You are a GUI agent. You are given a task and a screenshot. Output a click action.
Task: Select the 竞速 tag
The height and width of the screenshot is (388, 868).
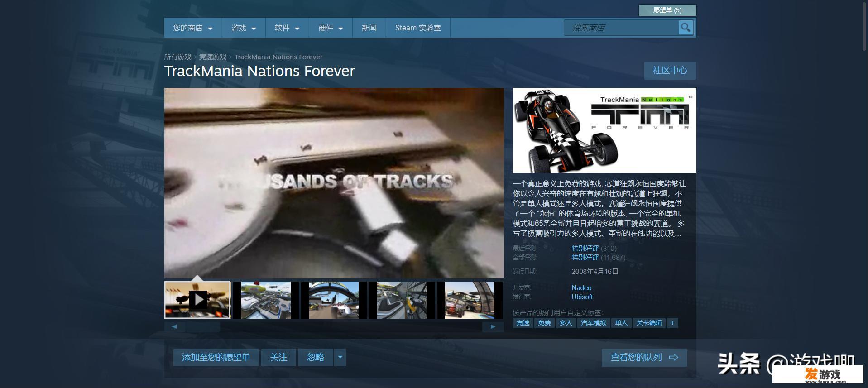(523, 323)
